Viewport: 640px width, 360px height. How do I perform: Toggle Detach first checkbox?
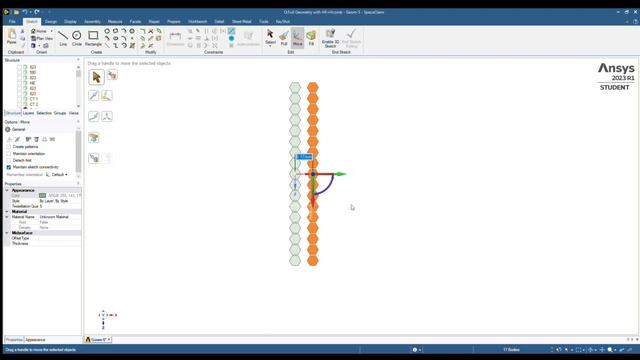9,160
